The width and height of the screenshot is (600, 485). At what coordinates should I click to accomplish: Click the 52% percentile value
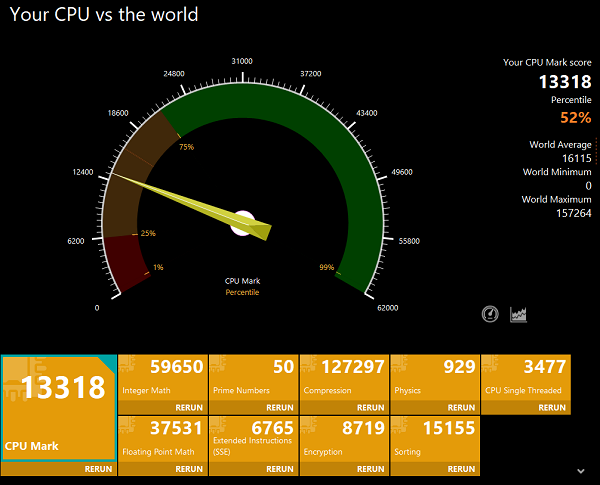pyautogui.click(x=576, y=118)
